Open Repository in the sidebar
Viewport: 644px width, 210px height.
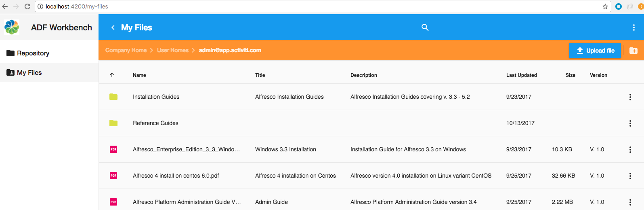click(x=33, y=53)
